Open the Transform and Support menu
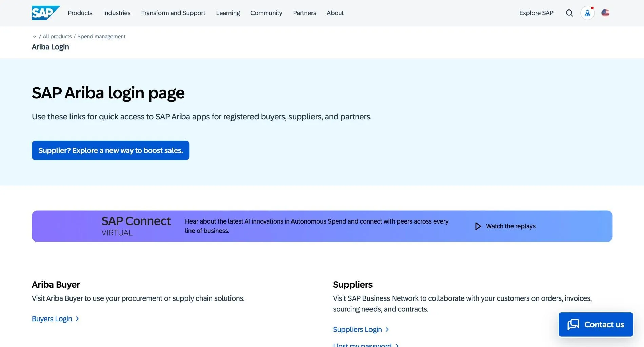Viewport: 644px width, 347px height. coord(173,13)
